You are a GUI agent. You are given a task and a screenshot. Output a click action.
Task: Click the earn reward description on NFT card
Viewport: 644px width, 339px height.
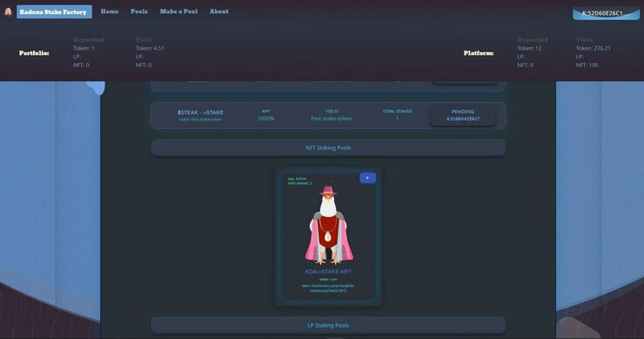click(x=328, y=288)
